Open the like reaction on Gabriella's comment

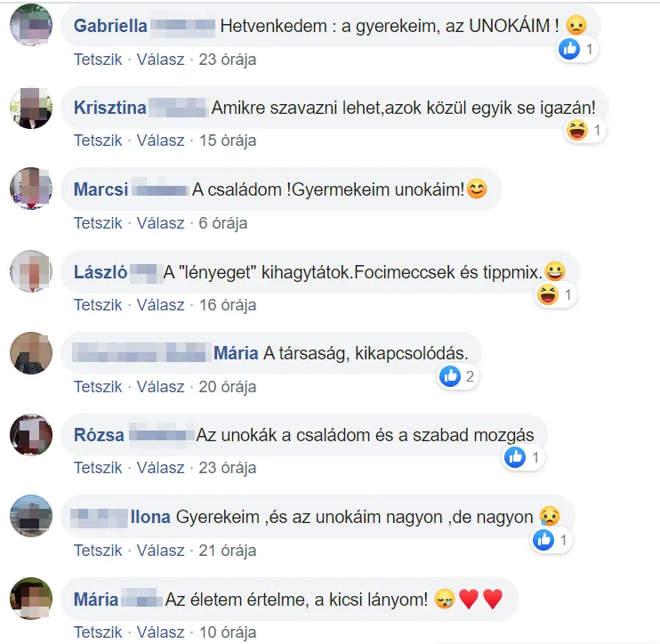[576, 49]
